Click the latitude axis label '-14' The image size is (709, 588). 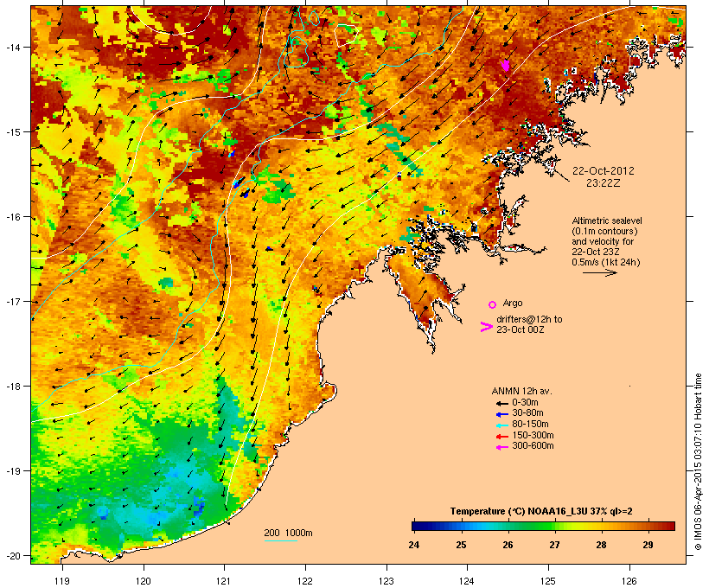(12, 47)
